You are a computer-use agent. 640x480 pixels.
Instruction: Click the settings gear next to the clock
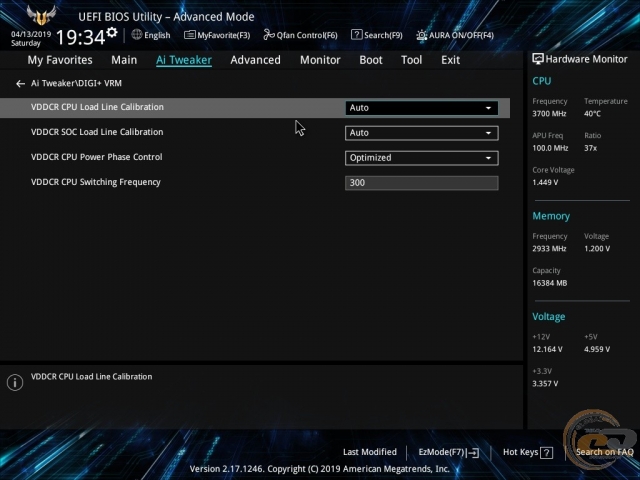click(111, 32)
